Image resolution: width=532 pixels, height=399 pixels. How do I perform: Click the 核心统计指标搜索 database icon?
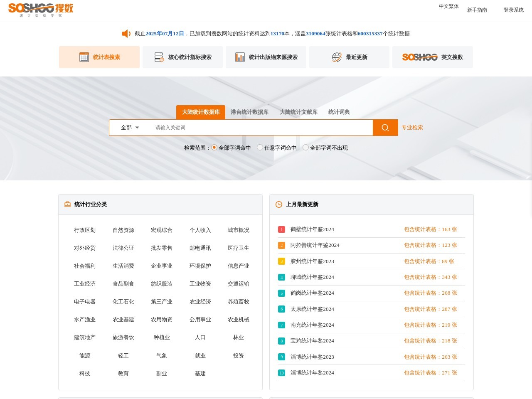click(158, 57)
